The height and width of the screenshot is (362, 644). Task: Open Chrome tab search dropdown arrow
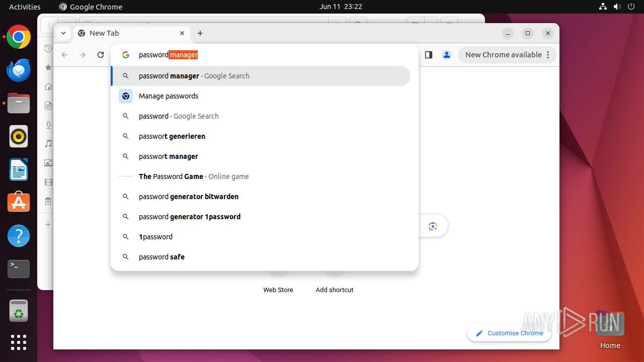[x=63, y=33]
